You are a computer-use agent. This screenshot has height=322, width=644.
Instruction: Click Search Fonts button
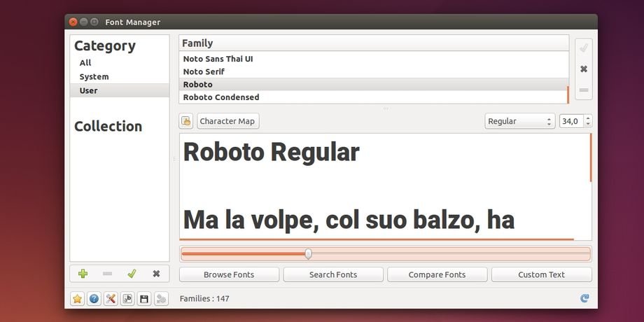[x=333, y=275]
